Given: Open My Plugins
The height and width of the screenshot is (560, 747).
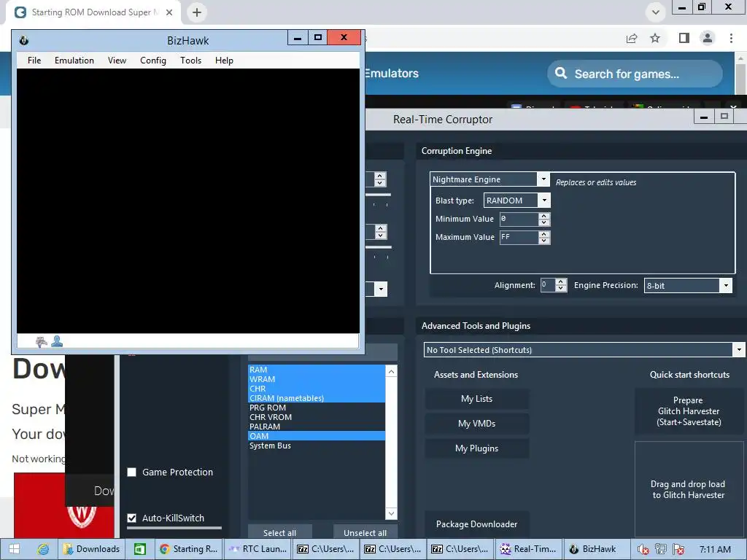Looking at the screenshot, I should pos(477,448).
